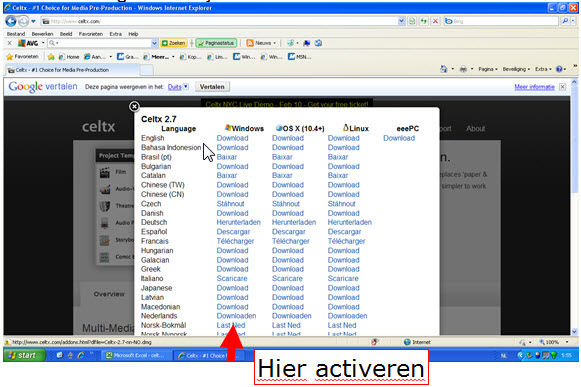Click the AVG flag icon
581x387 pixels.
click(306, 43)
